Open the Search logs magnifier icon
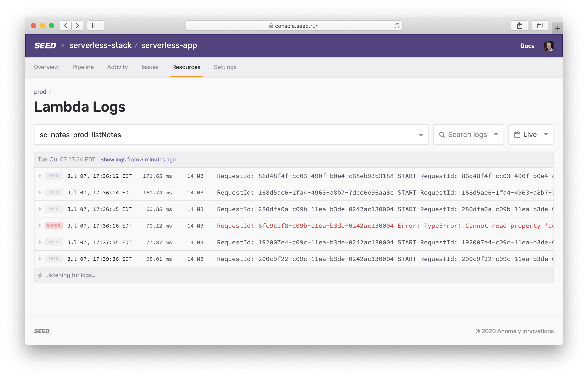Image resolution: width=588 pixels, height=378 pixels. [x=442, y=134]
